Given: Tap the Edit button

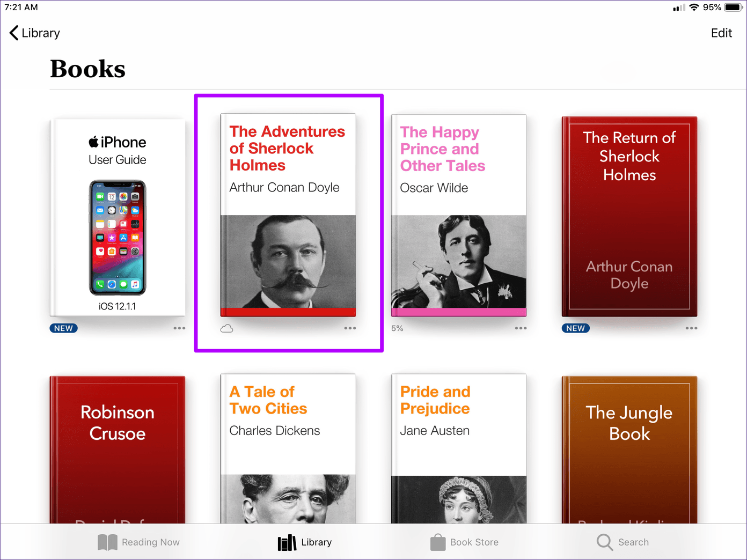Looking at the screenshot, I should (721, 33).
